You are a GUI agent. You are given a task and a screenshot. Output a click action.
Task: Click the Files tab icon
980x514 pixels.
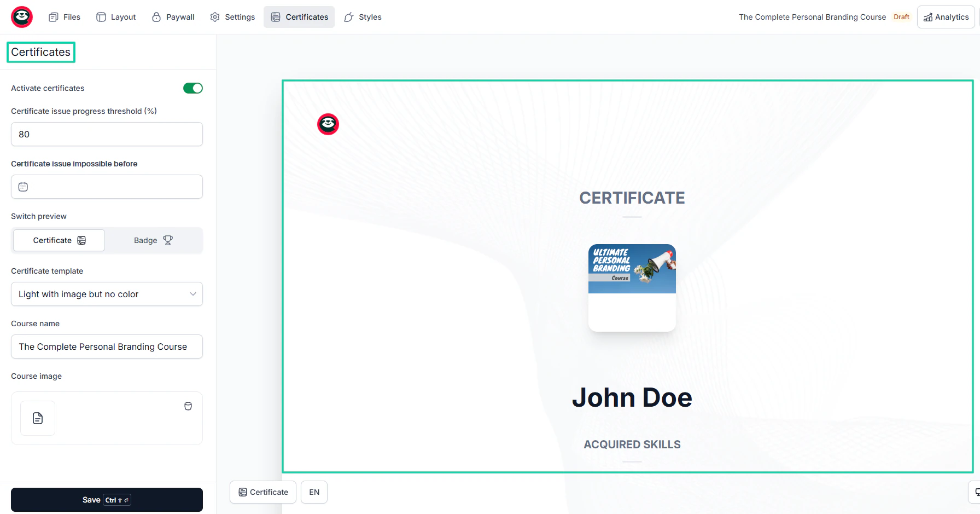pos(54,17)
